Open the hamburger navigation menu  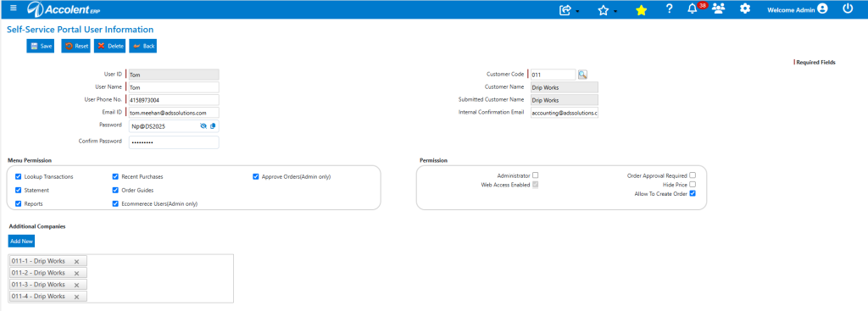(14, 8)
